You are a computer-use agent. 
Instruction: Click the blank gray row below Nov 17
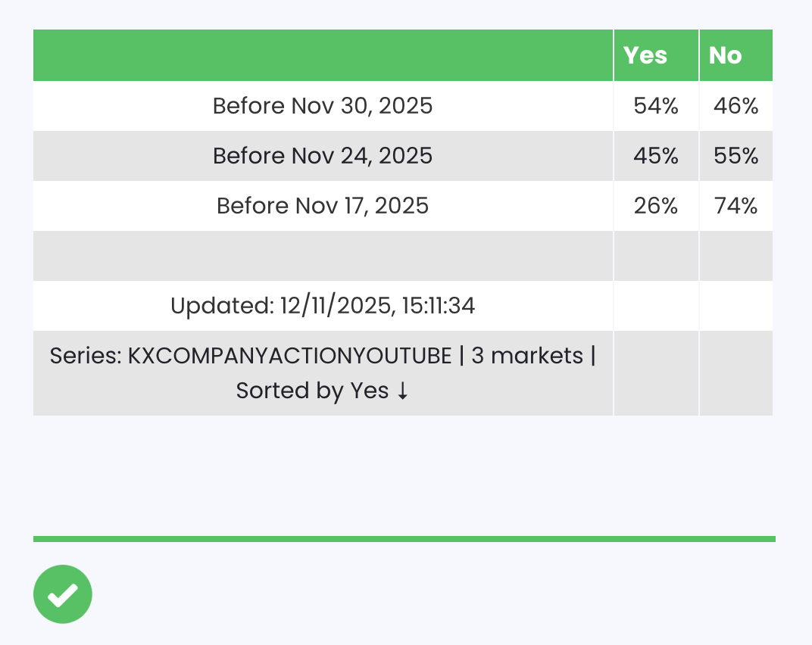[323, 256]
